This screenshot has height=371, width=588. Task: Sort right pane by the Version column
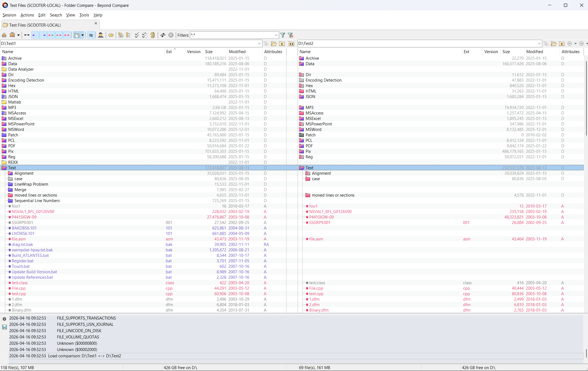click(491, 51)
